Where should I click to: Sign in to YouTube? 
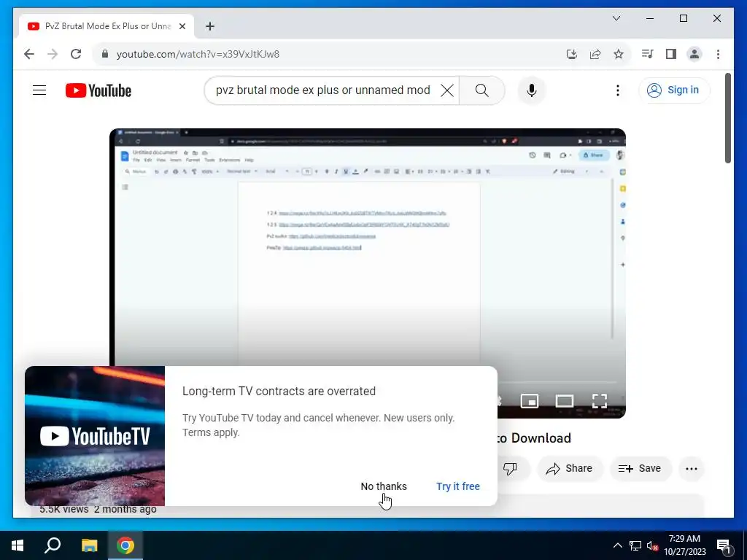[x=674, y=90]
